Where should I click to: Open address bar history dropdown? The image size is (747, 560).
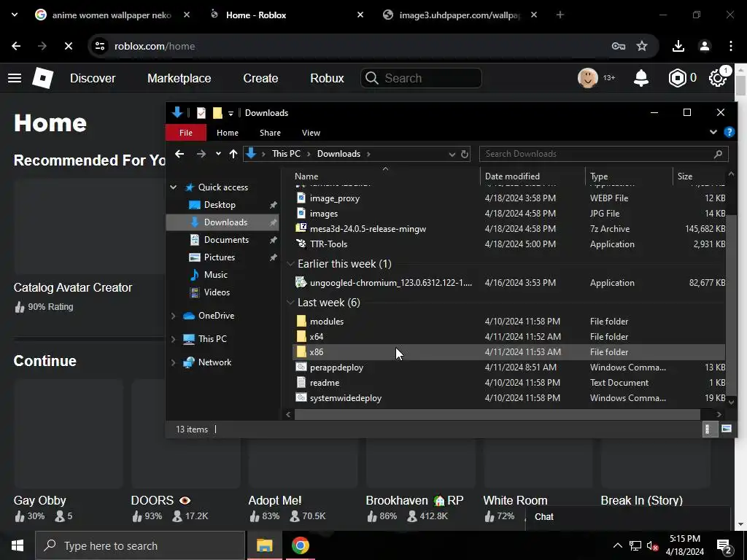(x=452, y=154)
